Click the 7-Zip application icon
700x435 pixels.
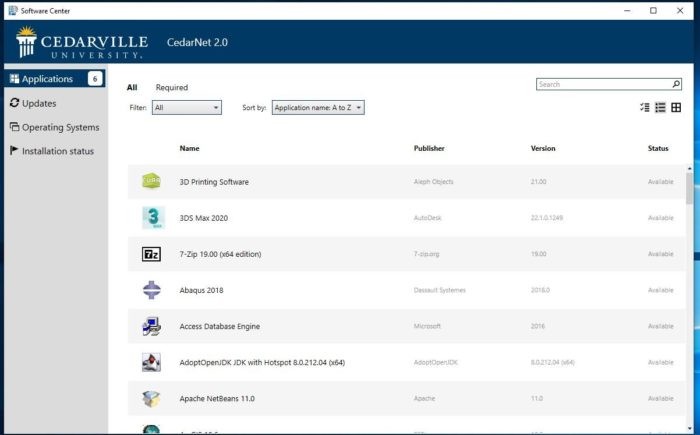tap(151, 254)
